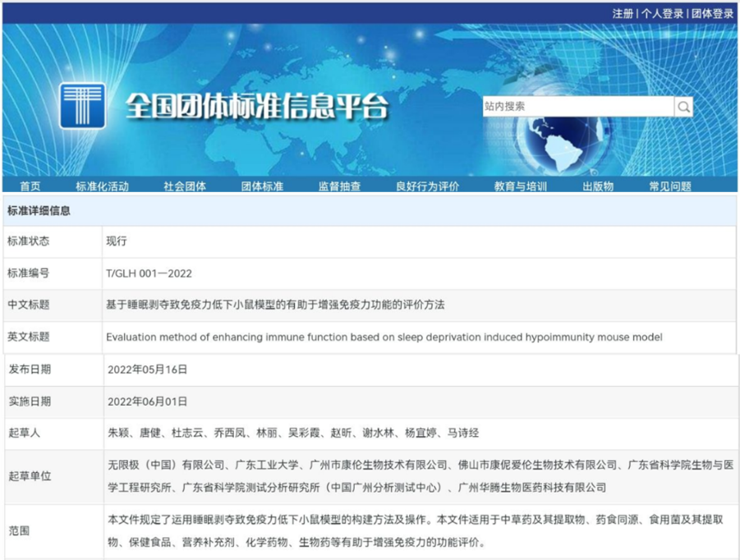
Task: Navigate to 监督抽查 section
Action: click(x=339, y=186)
